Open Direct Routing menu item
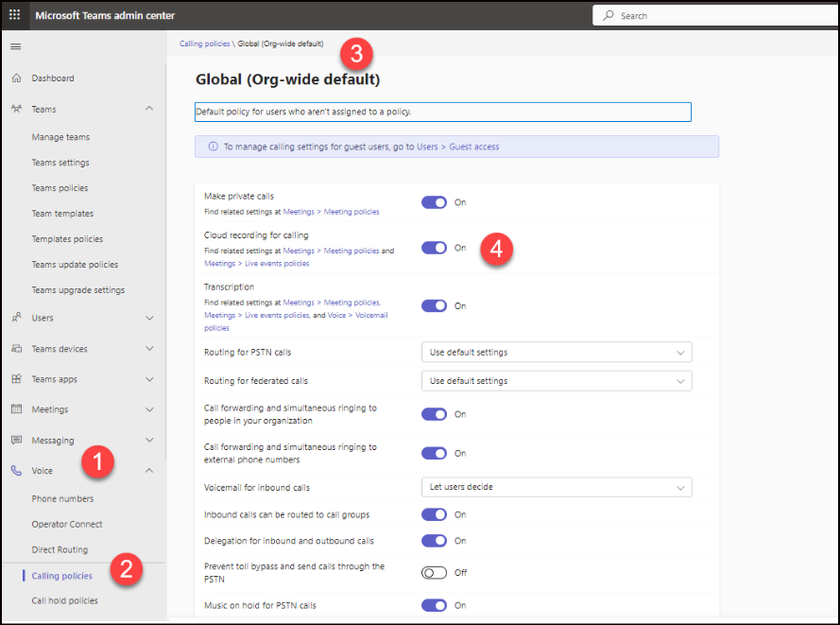Screen dimensions: 840x625 (60, 550)
